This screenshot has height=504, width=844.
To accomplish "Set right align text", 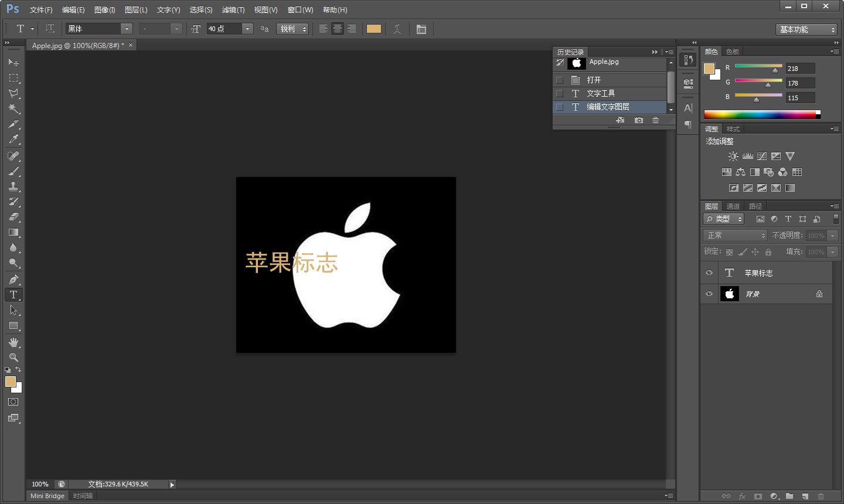I will pyautogui.click(x=351, y=29).
